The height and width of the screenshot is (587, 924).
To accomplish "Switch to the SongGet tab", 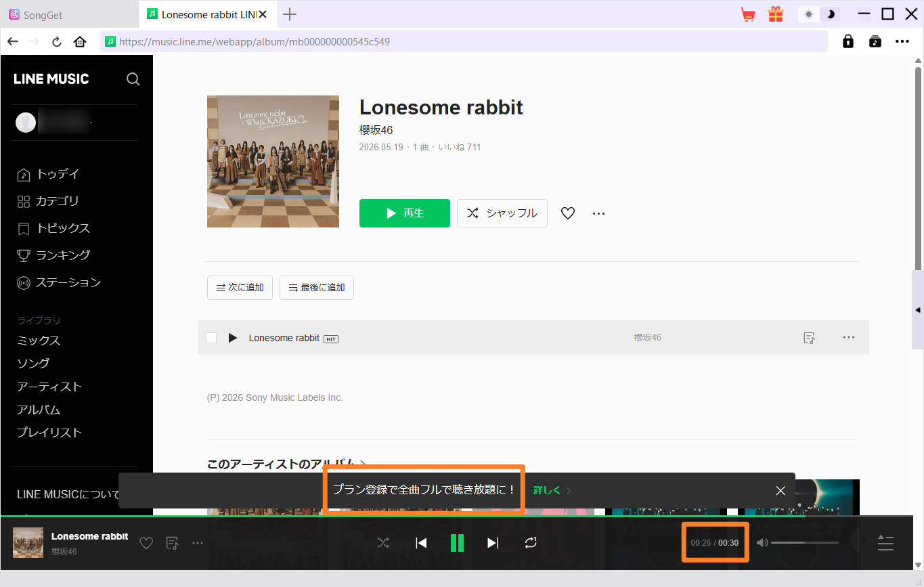I will (69, 14).
